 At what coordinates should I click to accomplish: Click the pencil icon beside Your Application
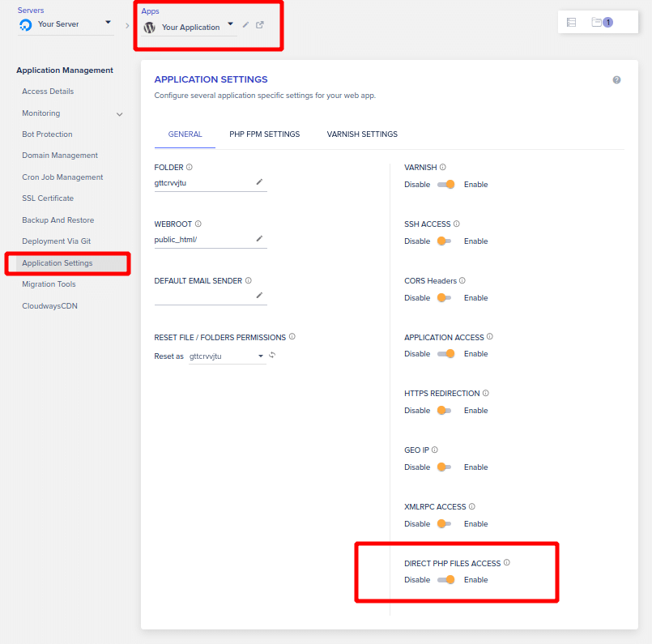coord(245,25)
